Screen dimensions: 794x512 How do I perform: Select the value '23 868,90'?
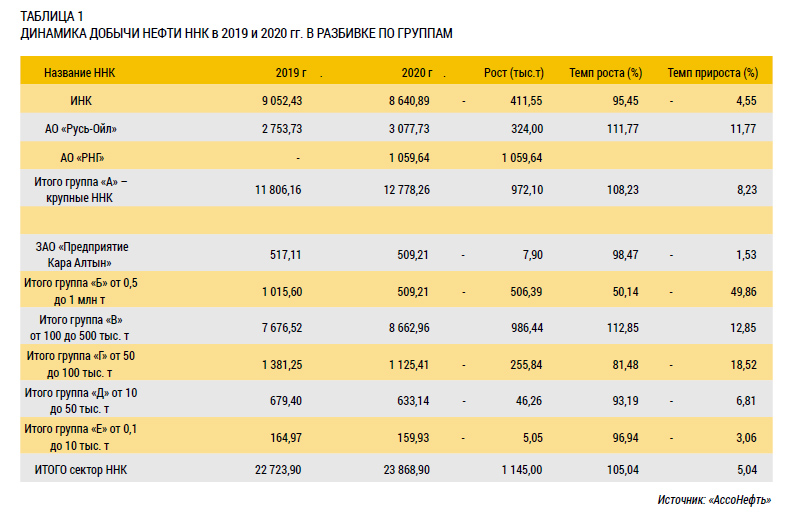407,470
